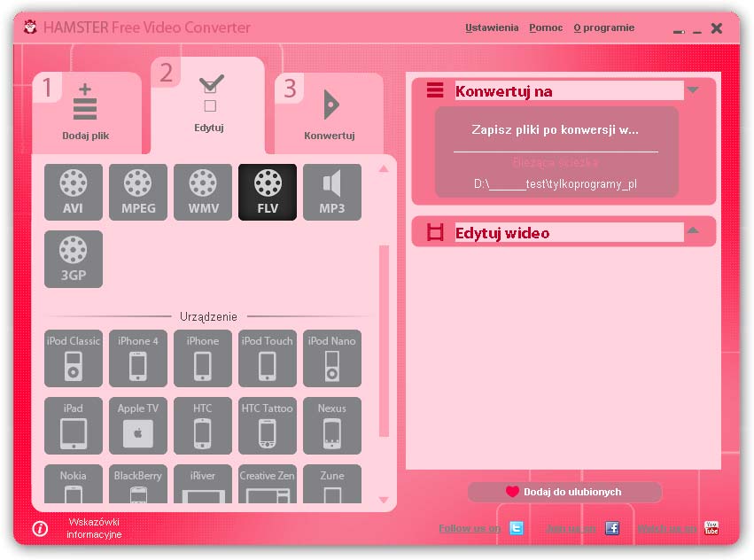
Task: Choose the HTC Tattoo preset
Action: click(268, 425)
